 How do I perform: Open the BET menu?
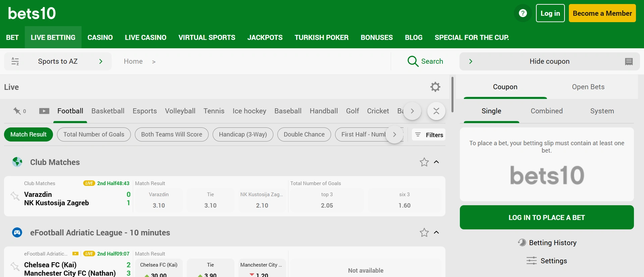[12, 37]
